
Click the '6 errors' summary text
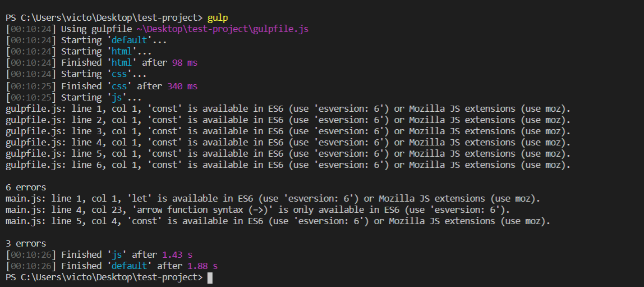point(26,188)
